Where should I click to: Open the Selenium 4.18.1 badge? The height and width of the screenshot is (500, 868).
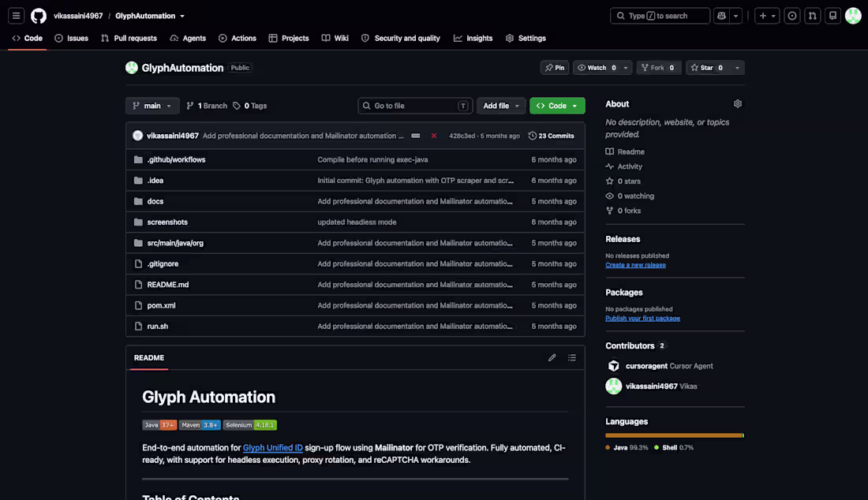click(x=249, y=425)
